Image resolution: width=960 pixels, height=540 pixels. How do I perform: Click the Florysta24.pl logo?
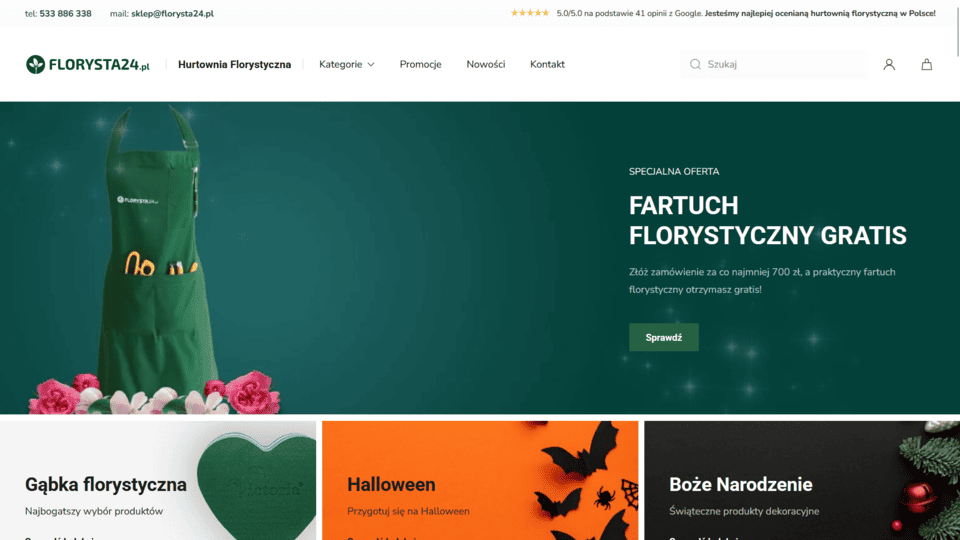pyautogui.click(x=88, y=64)
